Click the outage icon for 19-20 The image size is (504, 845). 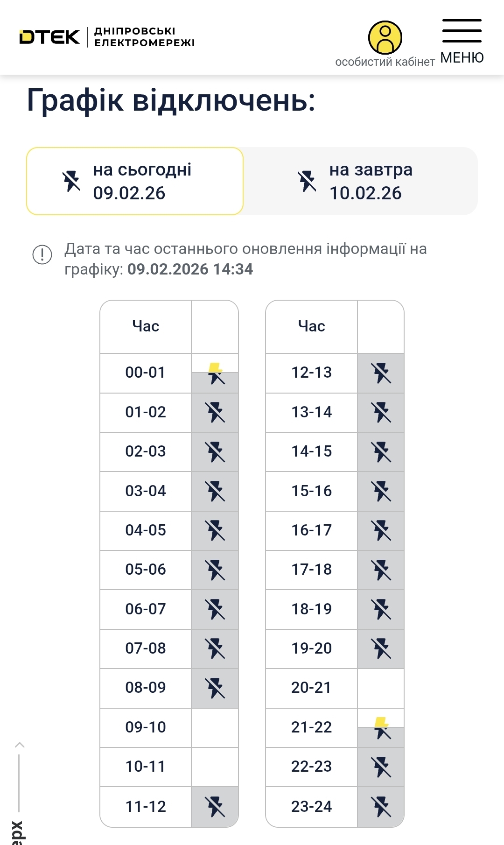(381, 649)
